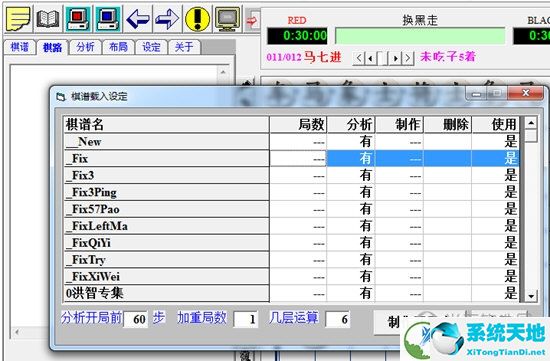
Task: Click the move navigation slider thumb
Action: pos(382,58)
